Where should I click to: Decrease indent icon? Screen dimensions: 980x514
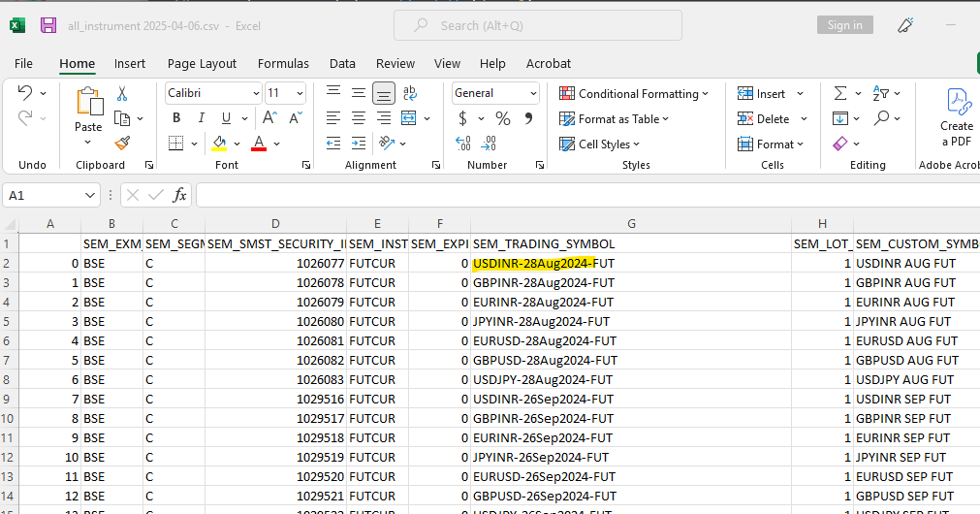[333, 144]
